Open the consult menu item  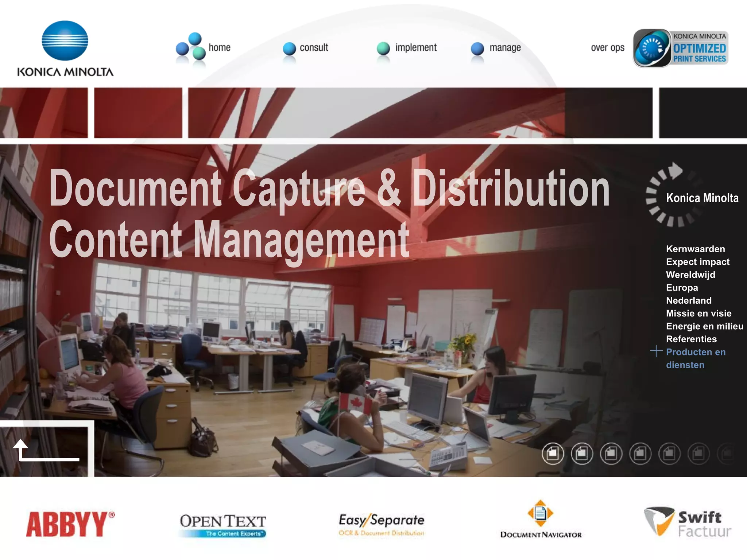point(314,47)
